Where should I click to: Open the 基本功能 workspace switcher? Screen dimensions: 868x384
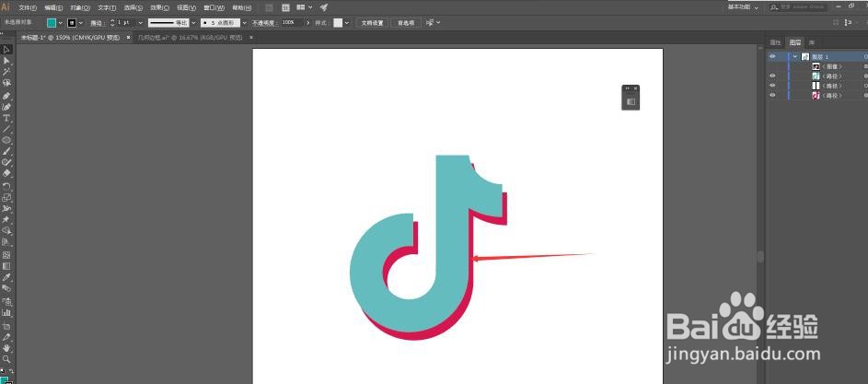click(742, 6)
